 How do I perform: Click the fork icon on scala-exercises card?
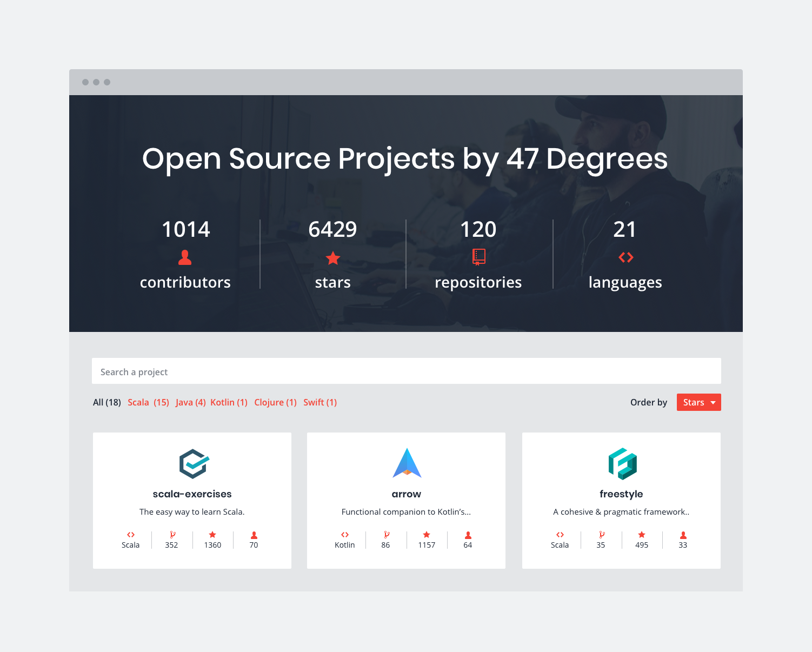(172, 535)
